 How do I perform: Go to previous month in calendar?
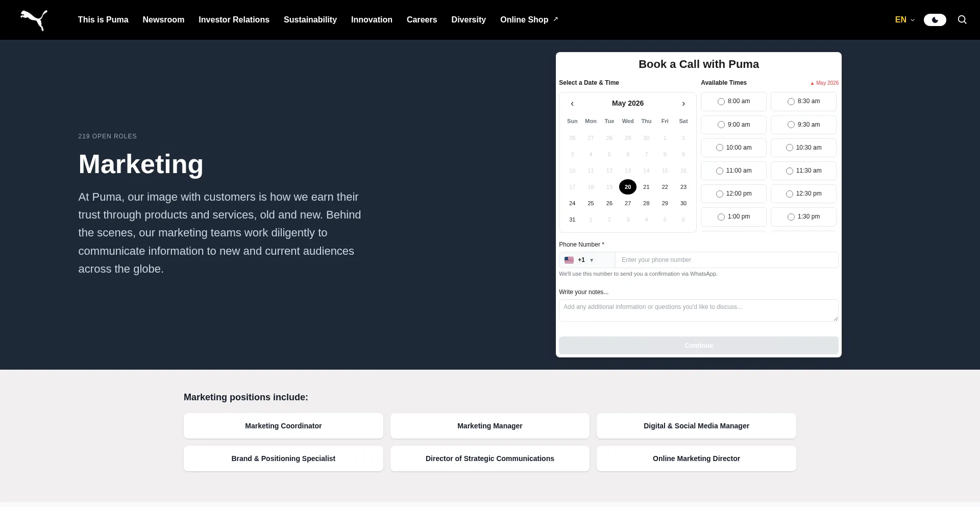coord(572,104)
